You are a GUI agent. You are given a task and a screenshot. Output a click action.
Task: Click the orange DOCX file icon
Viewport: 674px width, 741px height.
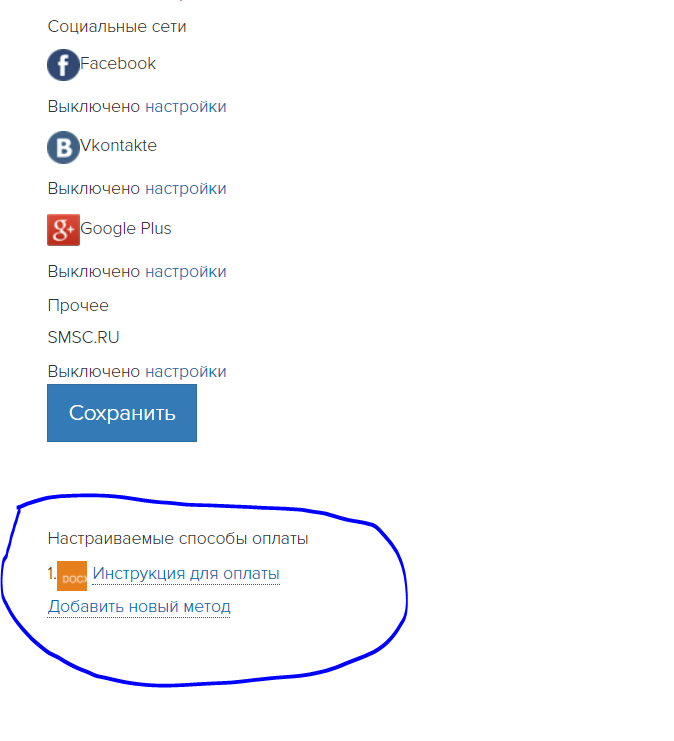(72, 576)
